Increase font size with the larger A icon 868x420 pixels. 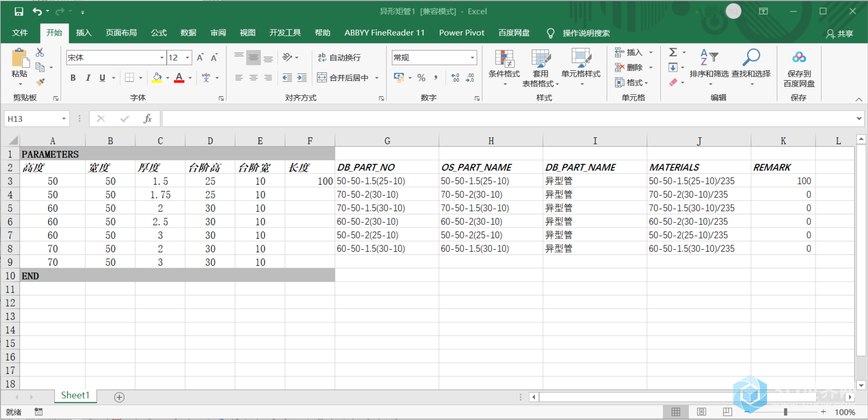tap(201, 58)
